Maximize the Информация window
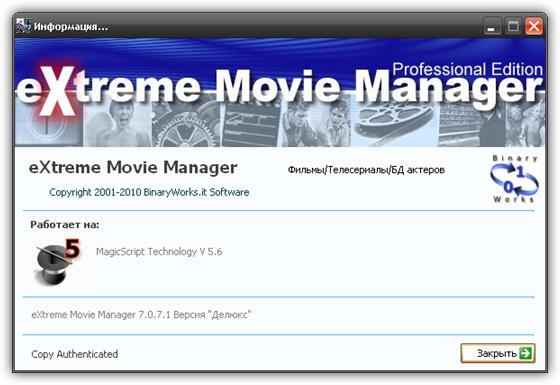Image resolution: width=560 pixels, height=385 pixels. (513, 26)
